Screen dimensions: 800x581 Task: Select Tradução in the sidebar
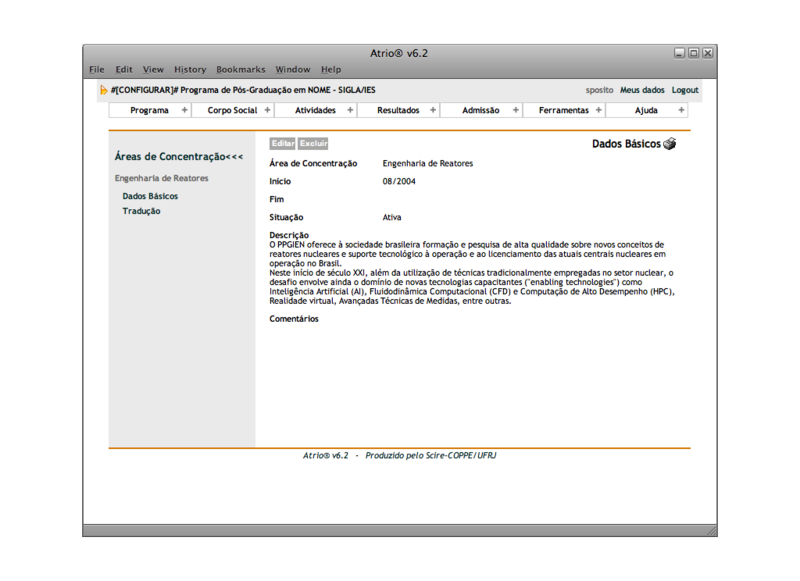pos(141,211)
